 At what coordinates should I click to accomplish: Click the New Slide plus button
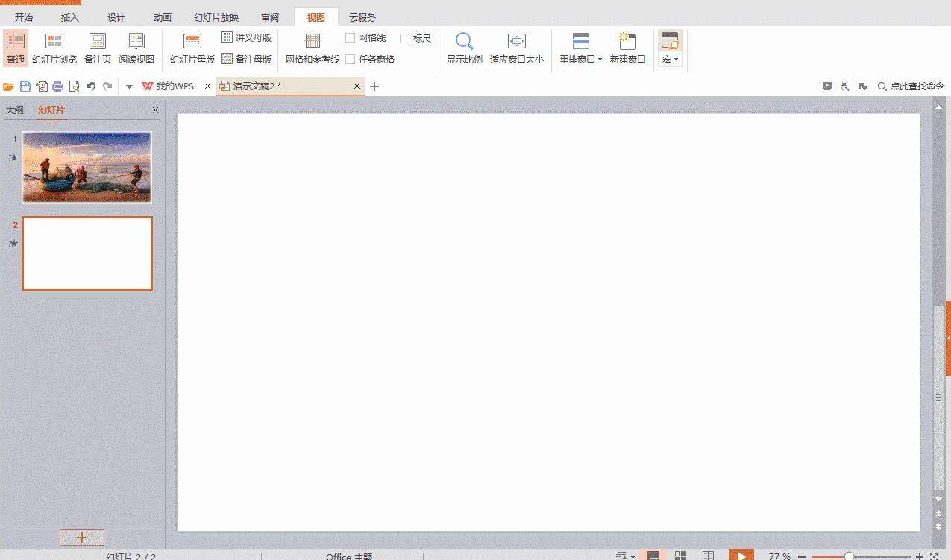coord(82,537)
